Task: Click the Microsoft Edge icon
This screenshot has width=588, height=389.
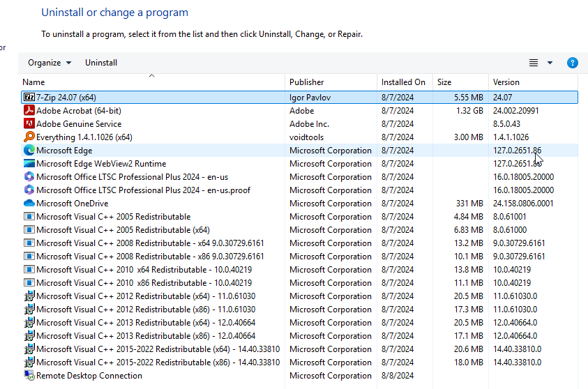Action: coord(29,151)
